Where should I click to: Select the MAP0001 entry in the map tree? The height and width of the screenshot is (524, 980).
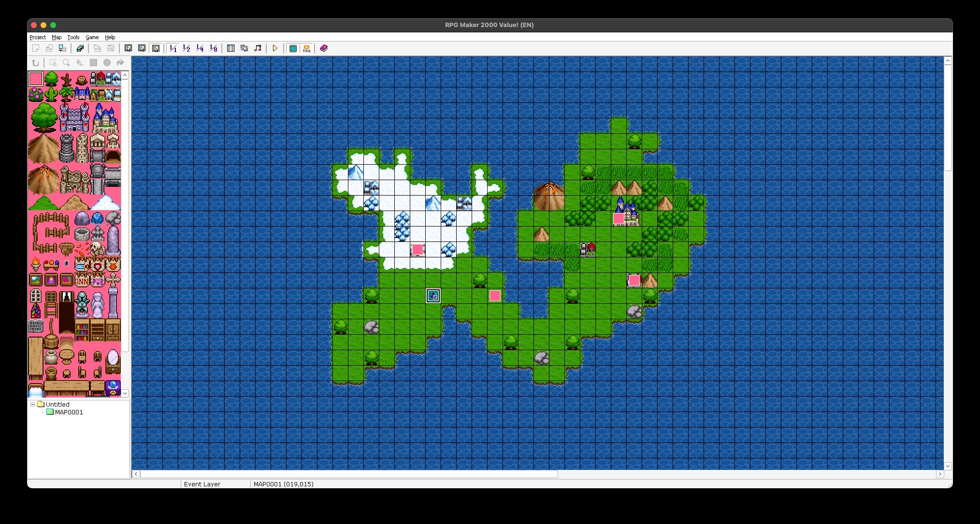(69, 412)
